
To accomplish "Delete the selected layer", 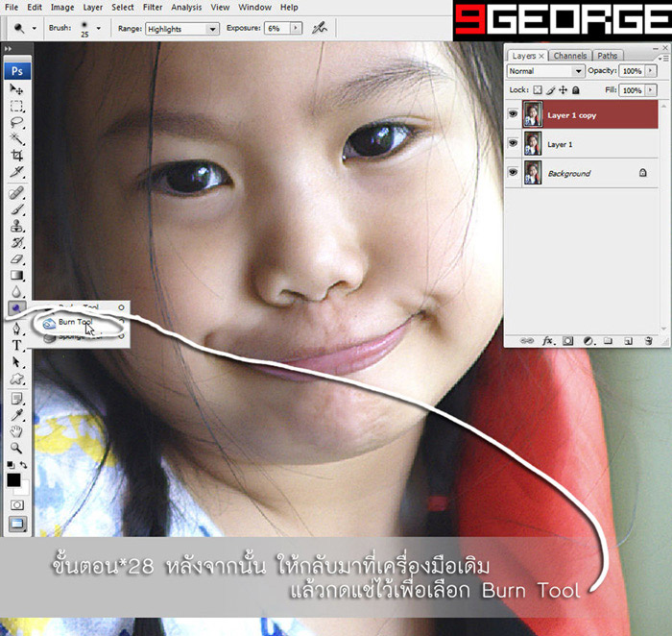I will tap(648, 341).
